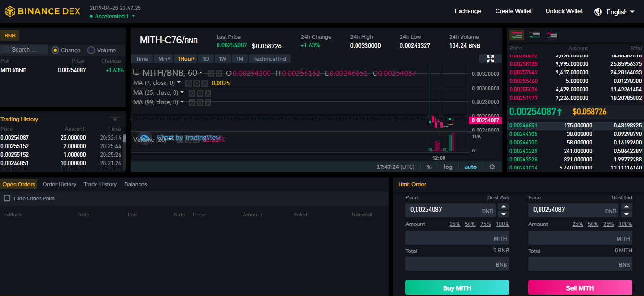
Task: Open settings gear for MA (25) indicator
Action: [x=200, y=93]
